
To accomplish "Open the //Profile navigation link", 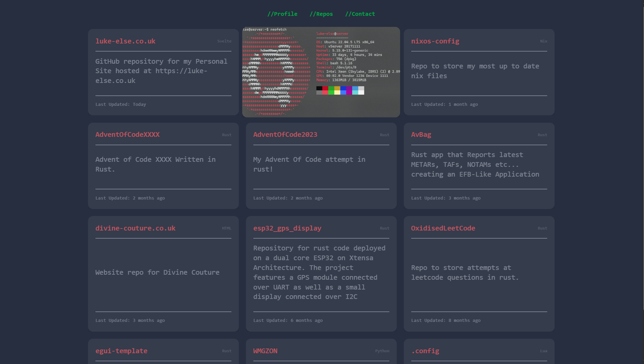I will click(x=282, y=14).
